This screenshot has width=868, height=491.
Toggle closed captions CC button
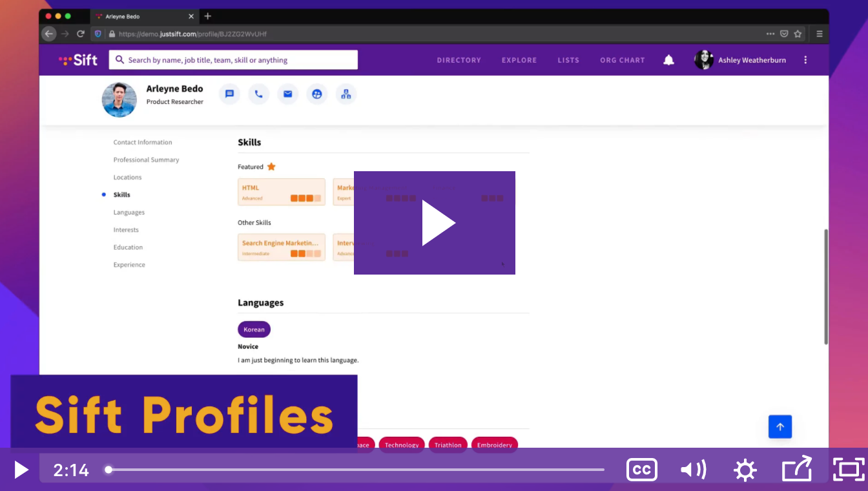642,470
